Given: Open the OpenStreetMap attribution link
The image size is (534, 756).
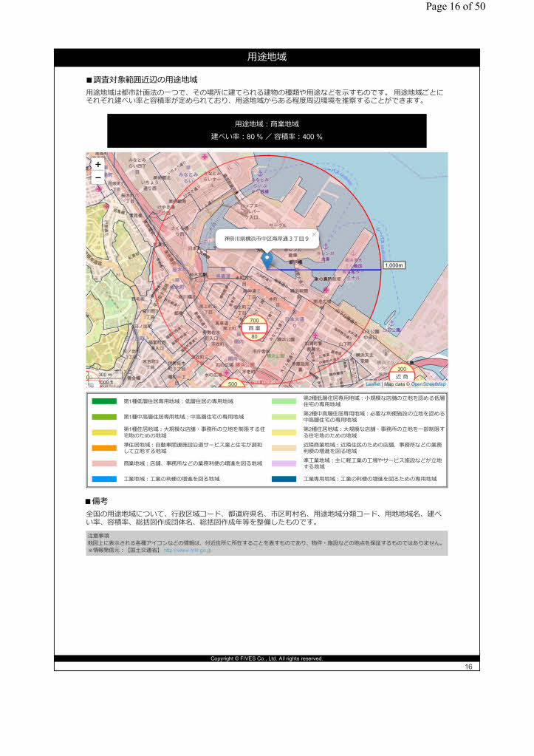Looking at the screenshot, I should [x=428, y=384].
